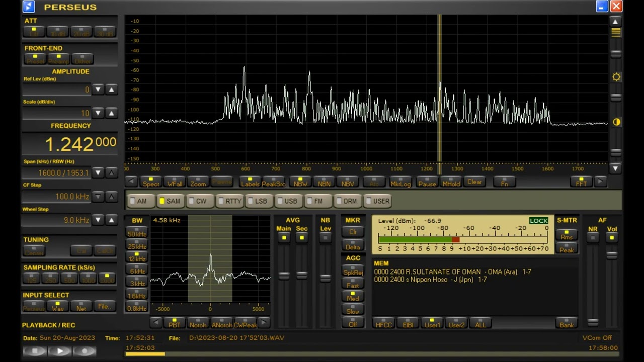The image size is (644, 362).
Task: Decrease Scale dB/div with down arrow
Action: (98, 113)
